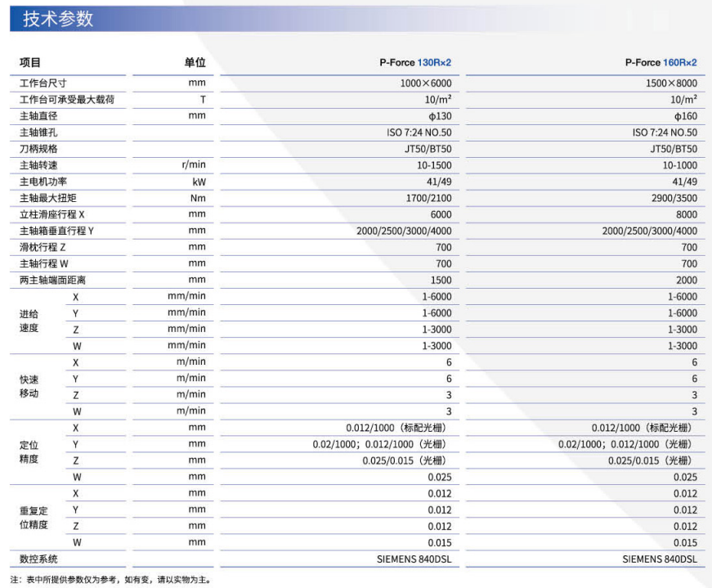Select the 主轴最大扭矩 row label
This screenshot has width=712, height=588.
pyautogui.click(x=47, y=198)
